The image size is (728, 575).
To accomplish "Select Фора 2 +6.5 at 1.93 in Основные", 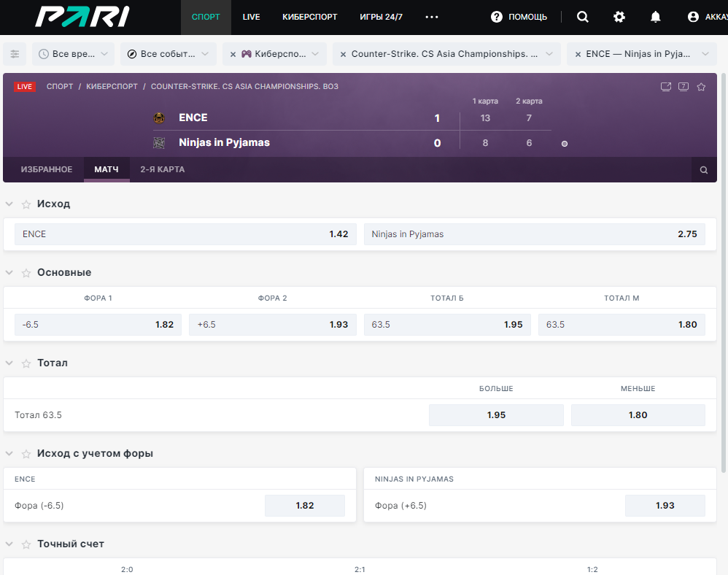I will click(273, 325).
